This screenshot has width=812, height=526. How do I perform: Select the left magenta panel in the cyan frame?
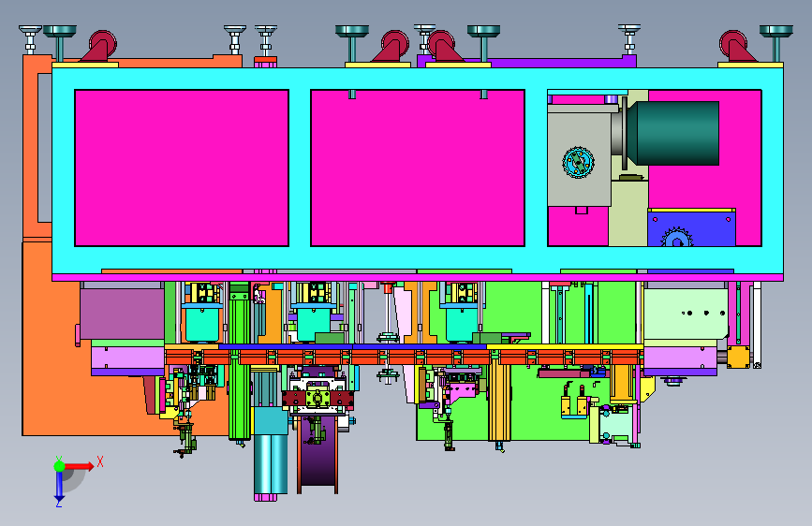[x=182, y=168]
